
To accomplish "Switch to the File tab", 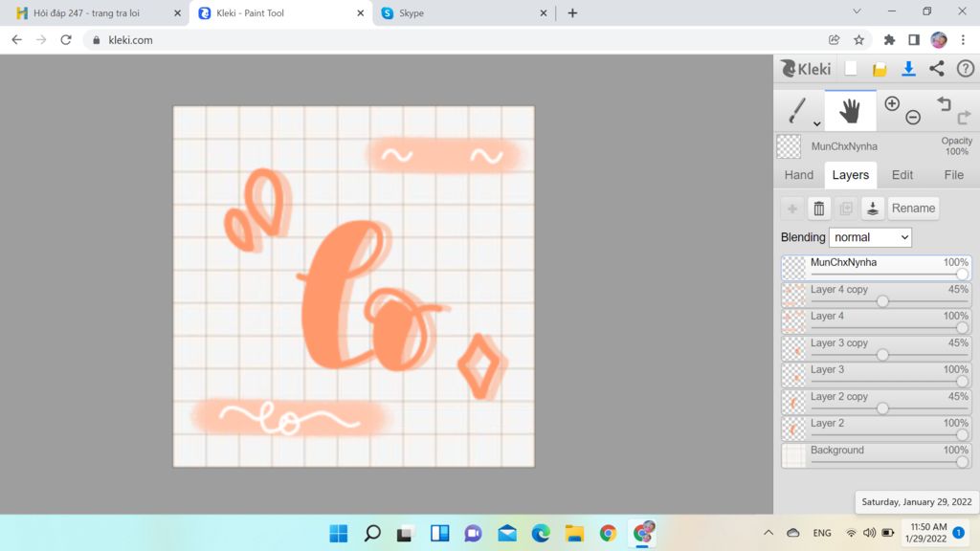I will [x=954, y=175].
